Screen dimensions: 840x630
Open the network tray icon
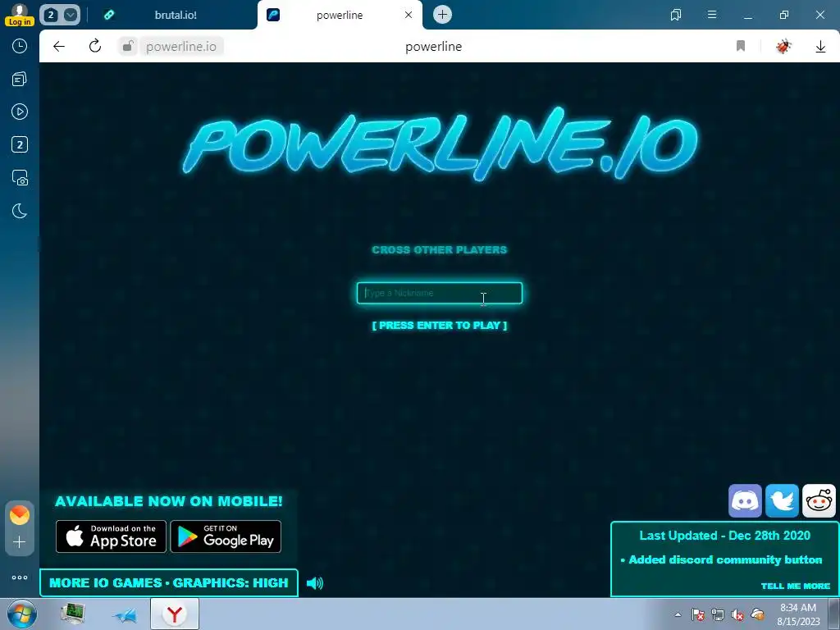point(717,614)
